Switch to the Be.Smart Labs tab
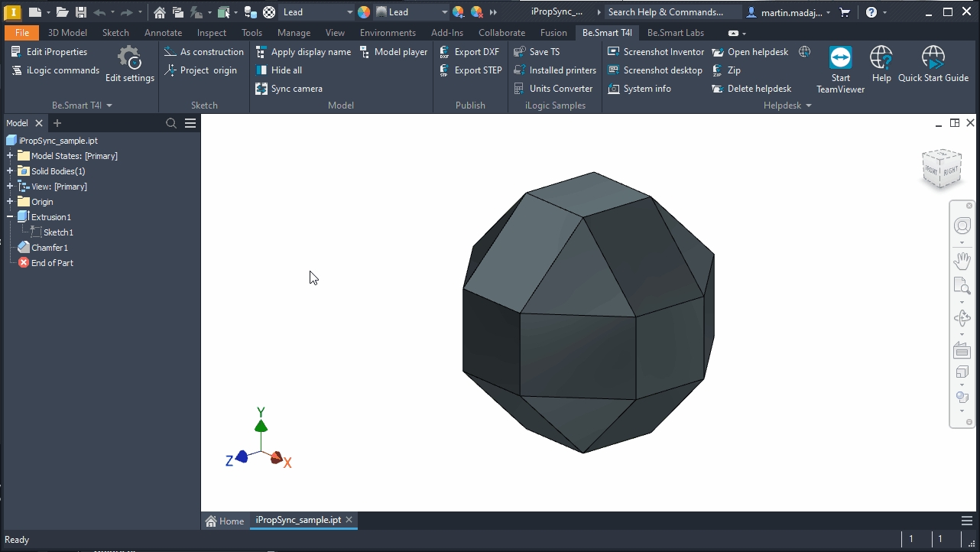Viewport: 980px width, 552px height. click(x=675, y=33)
